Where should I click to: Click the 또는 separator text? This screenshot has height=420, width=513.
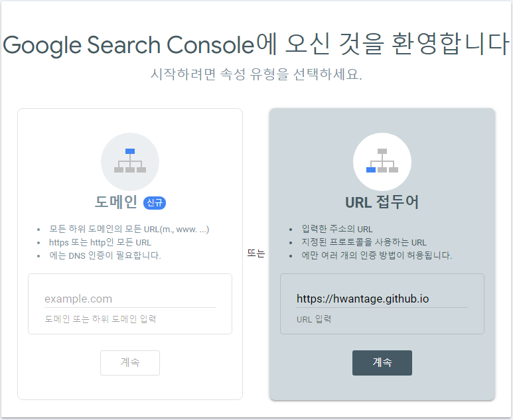click(256, 253)
